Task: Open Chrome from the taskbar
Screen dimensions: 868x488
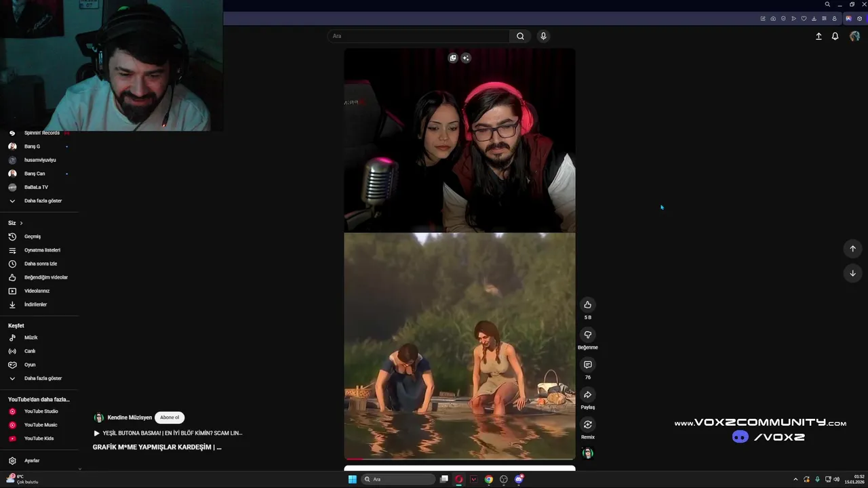Action: coord(488,479)
